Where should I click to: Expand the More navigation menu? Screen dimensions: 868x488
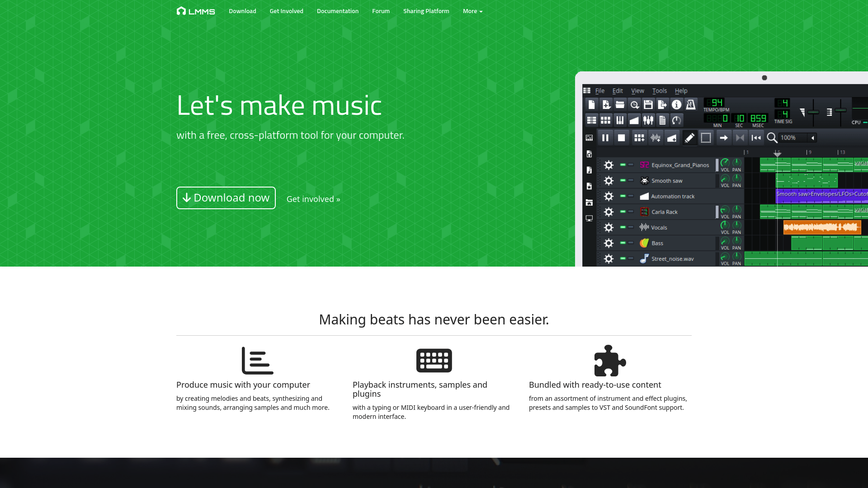472,11
